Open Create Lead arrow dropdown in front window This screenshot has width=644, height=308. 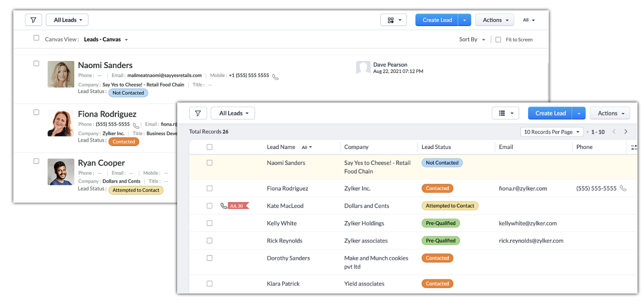(x=579, y=113)
